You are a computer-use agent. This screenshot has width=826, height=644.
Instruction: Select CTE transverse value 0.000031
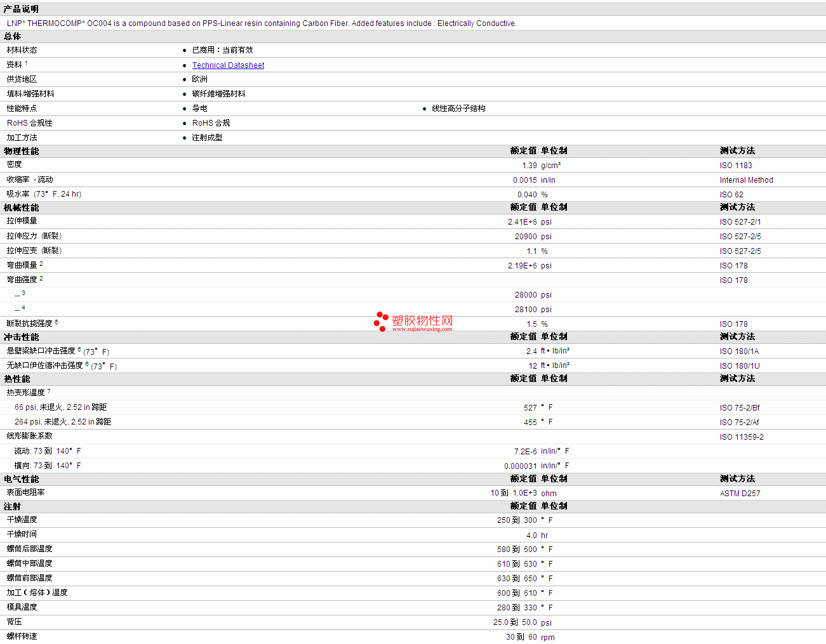pos(521,466)
